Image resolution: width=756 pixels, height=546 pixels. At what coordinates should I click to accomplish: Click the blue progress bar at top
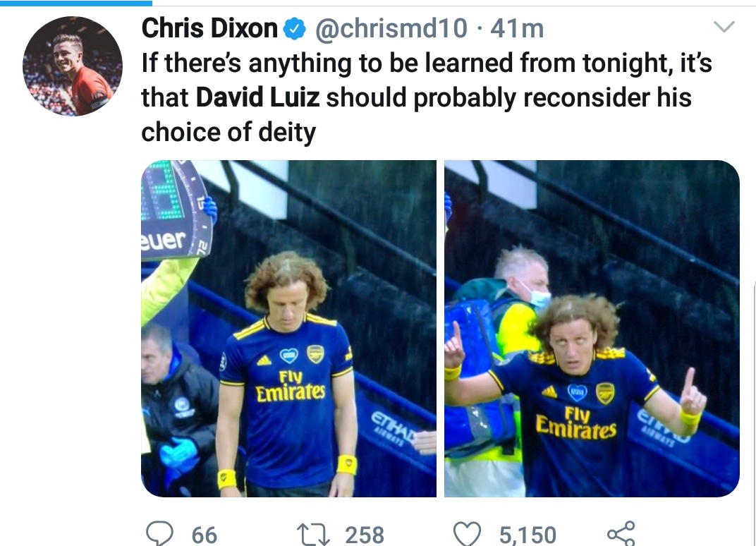coord(76,3)
